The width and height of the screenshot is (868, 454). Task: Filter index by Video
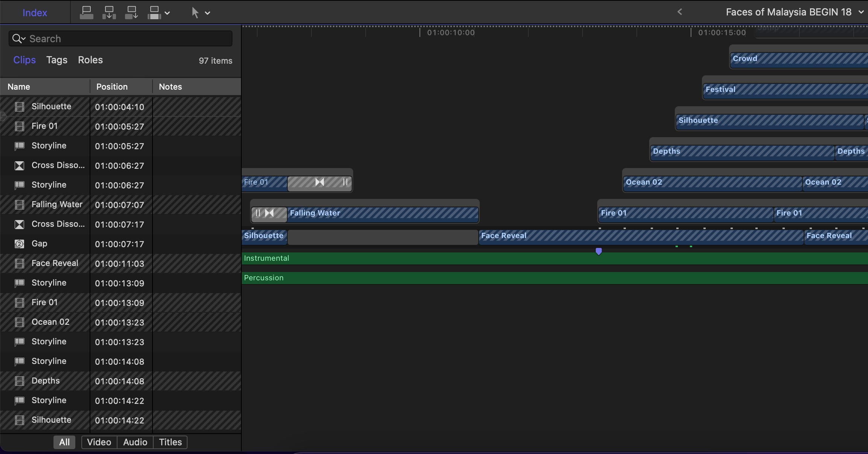pos(99,442)
